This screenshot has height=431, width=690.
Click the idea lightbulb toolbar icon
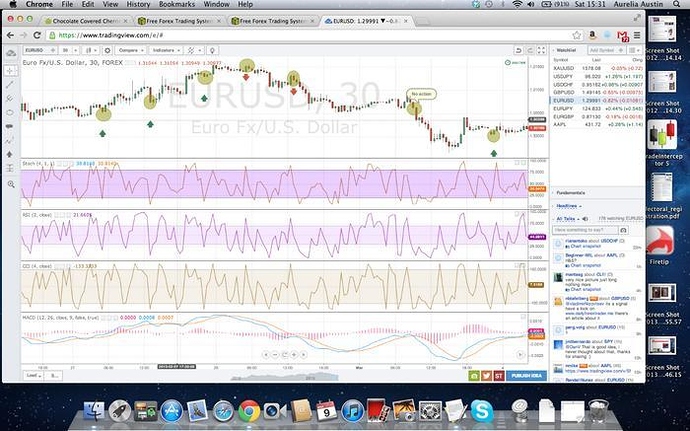213,51
